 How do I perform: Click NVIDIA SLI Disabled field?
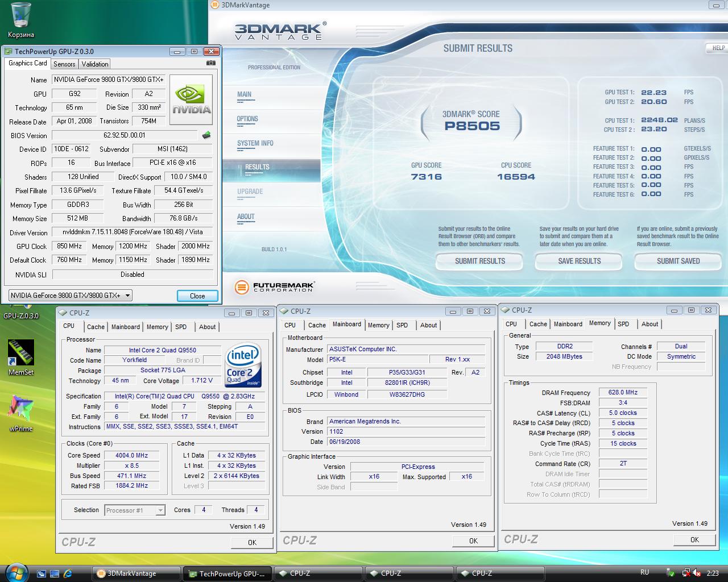click(x=132, y=275)
